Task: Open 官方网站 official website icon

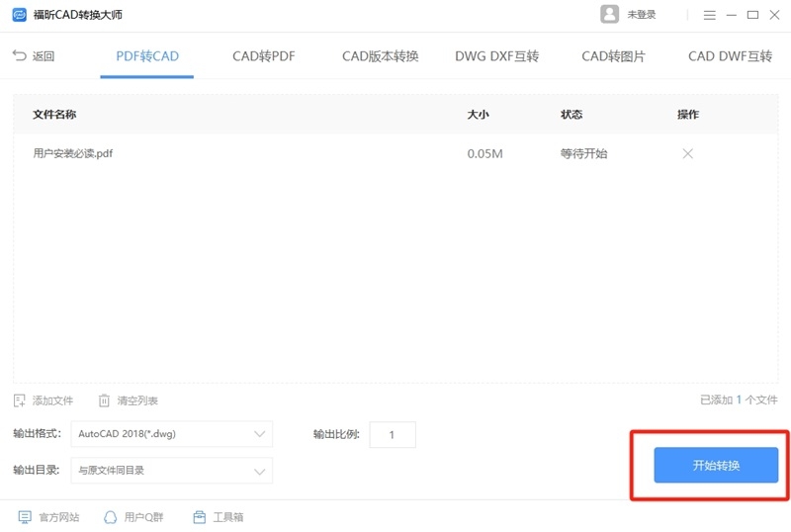Action: click(26, 517)
